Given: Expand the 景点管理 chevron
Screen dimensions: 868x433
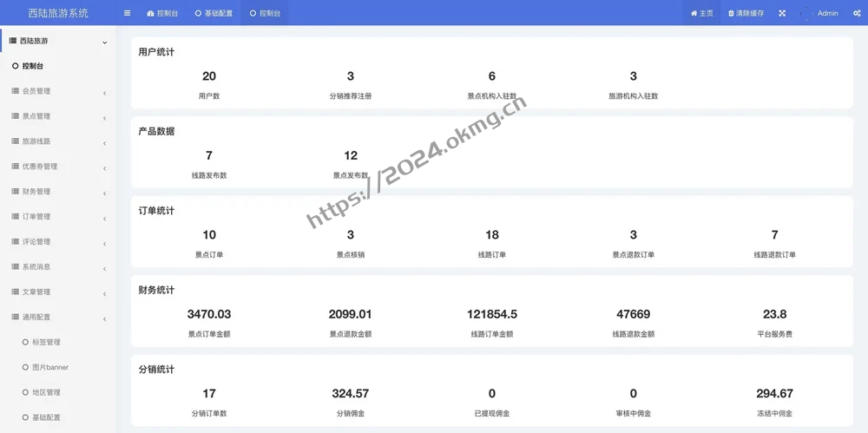Looking at the screenshot, I should pos(105,118).
